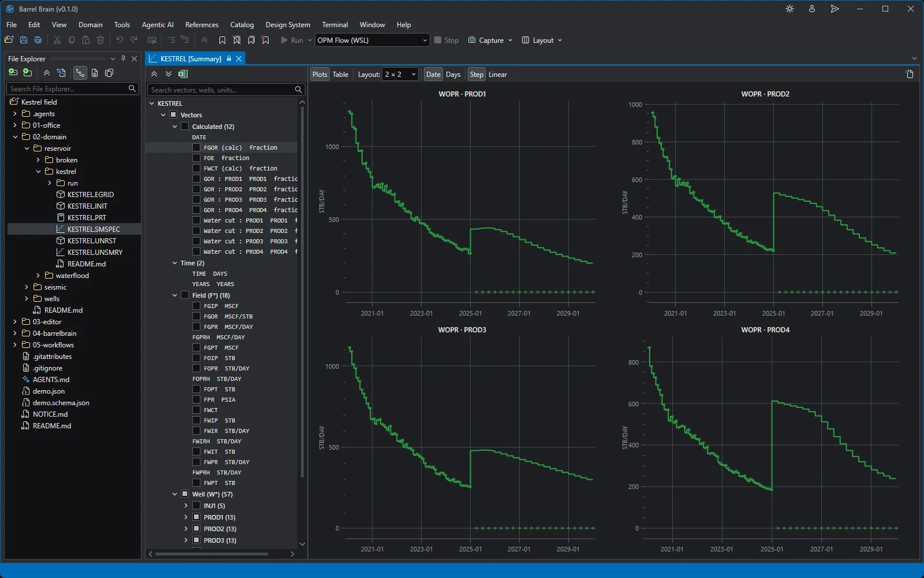
Task: Click the Days axis button
Action: pyautogui.click(x=453, y=74)
